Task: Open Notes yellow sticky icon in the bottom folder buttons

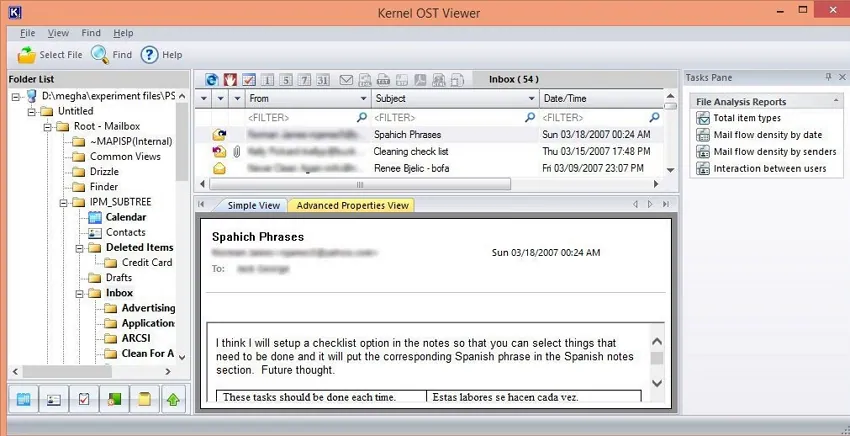Action: tap(144, 400)
